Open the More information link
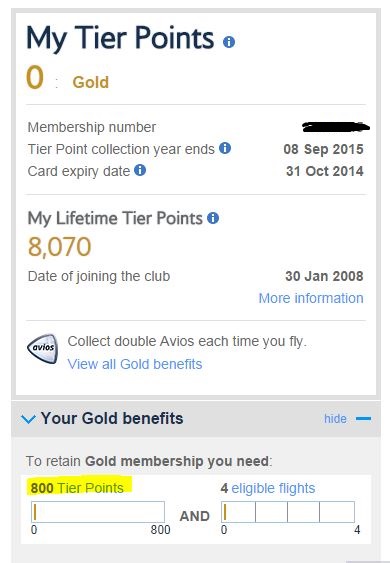The width and height of the screenshot is (390, 563). [x=311, y=298]
